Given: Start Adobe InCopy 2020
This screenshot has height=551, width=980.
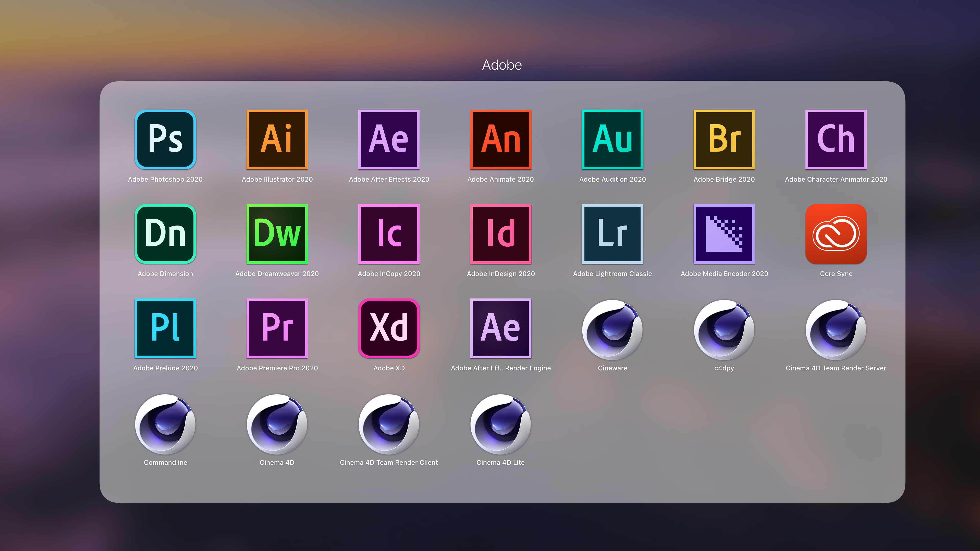Looking at the screenshot, I should point(389,233).
